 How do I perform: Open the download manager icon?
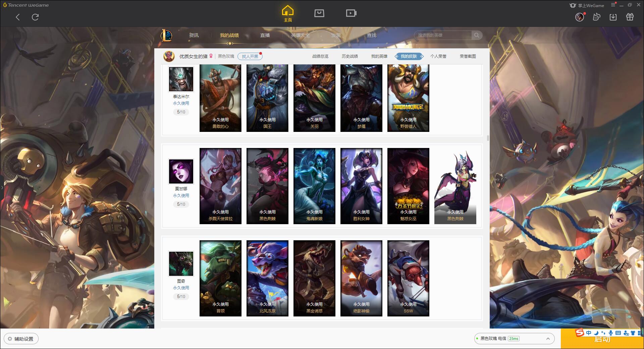click(x=613, y=17)
